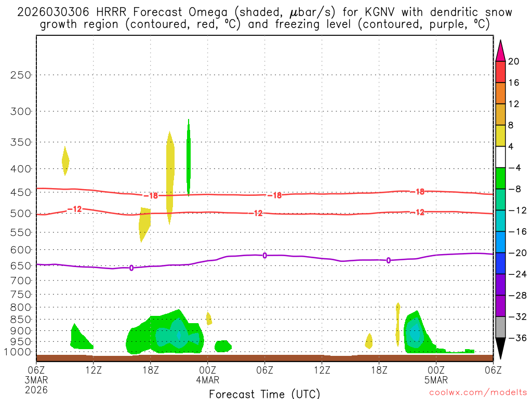Click the first 12Z time axis label
The height and width of the screenshot is (399, 532).
[x=94, y=370]
